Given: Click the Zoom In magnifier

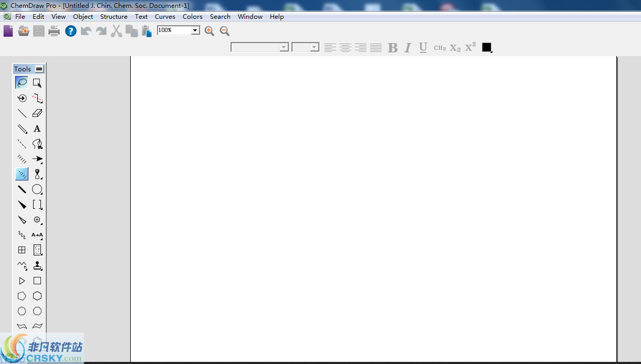Looking at the screenshot, I should (x=209, y=31).
